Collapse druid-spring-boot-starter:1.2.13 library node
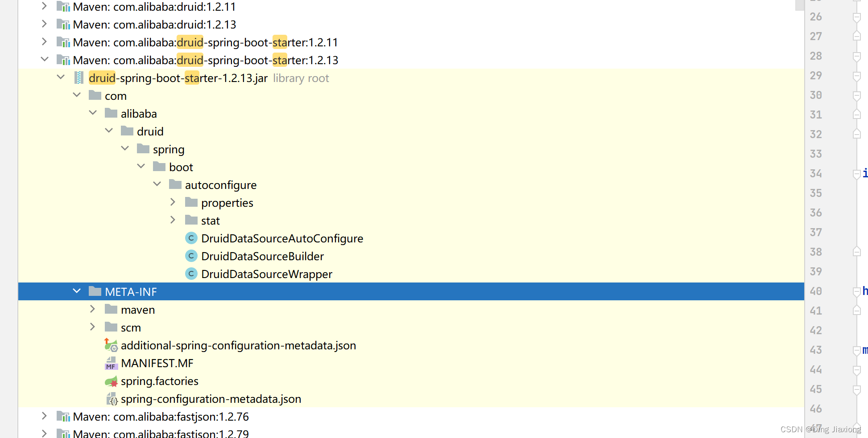This screenshot has width=868, height=438. point(44,60)
